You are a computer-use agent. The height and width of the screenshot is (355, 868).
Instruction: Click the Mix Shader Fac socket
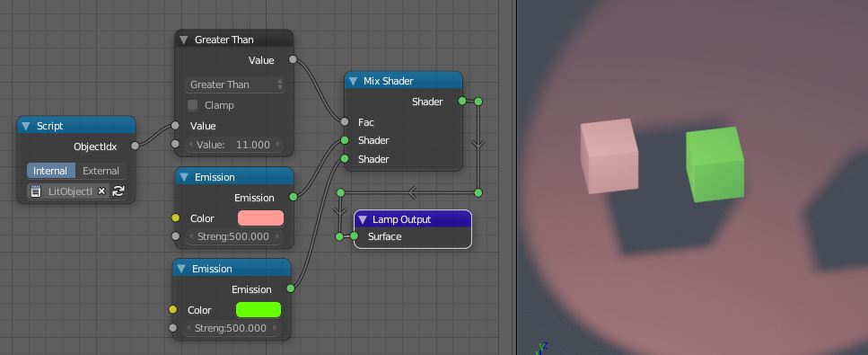[x=345, y=122]
